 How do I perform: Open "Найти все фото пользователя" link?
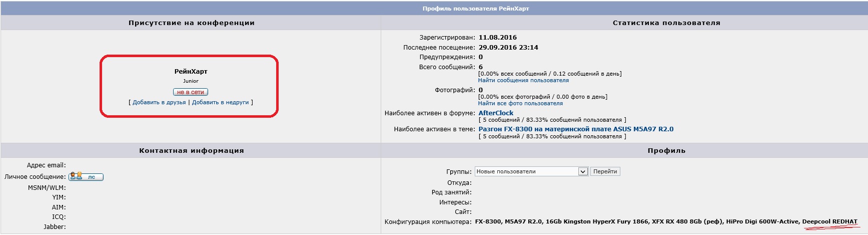[520, 103]
